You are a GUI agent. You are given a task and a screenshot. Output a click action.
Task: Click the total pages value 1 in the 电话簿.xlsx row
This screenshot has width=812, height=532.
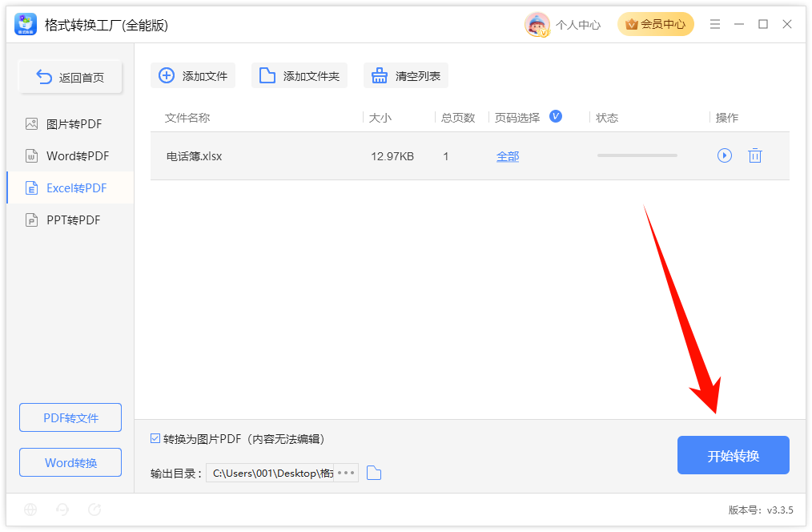(x=445, y=156)
